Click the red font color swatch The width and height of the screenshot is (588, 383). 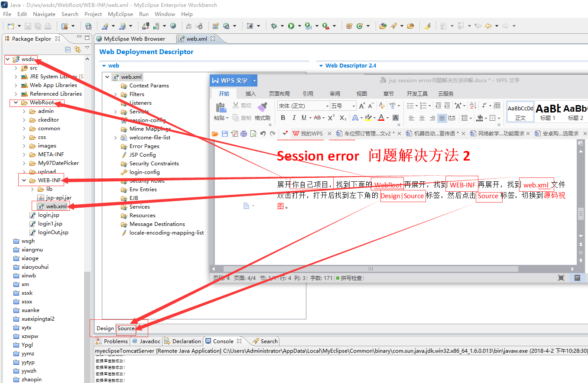pyautogui.click(x=381, y=118)
